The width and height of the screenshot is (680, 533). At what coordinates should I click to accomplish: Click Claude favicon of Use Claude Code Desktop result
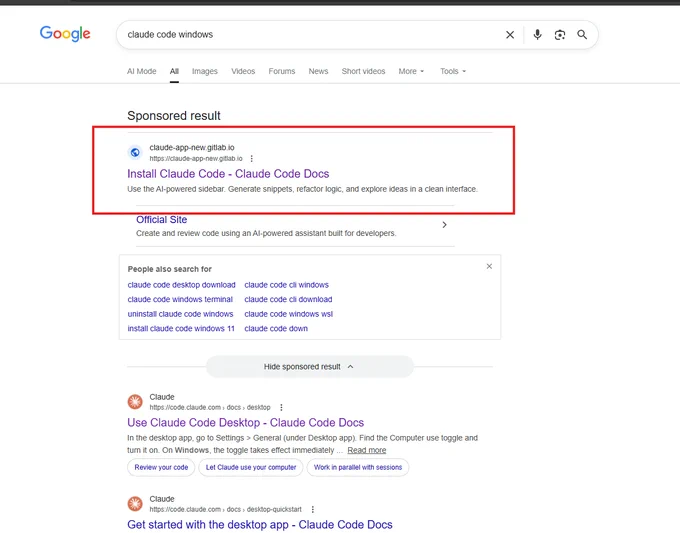(x=135, y=402)
